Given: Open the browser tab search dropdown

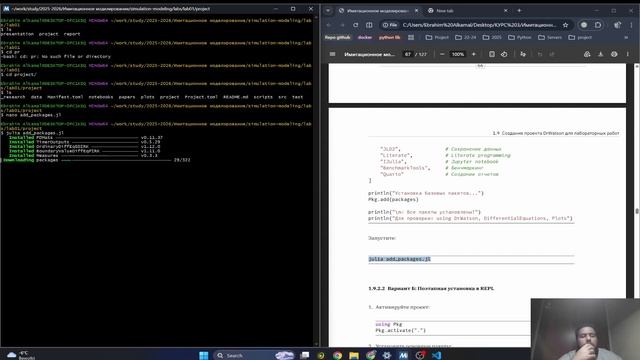Looking at the screenshot, I should point(328,11).
